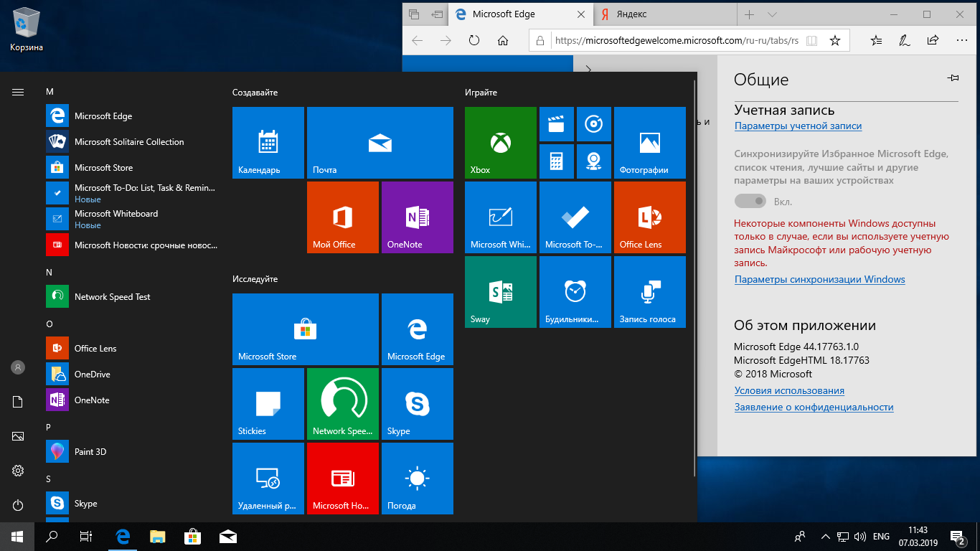Launch the Microsoft Whiteboard tile

[x=501, y=217]
